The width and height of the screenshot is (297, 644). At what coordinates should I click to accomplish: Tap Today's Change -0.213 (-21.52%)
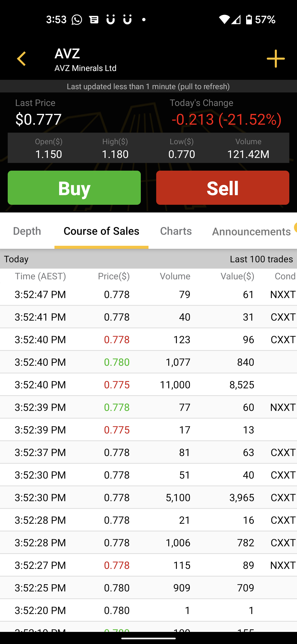(x=227, y=119)
